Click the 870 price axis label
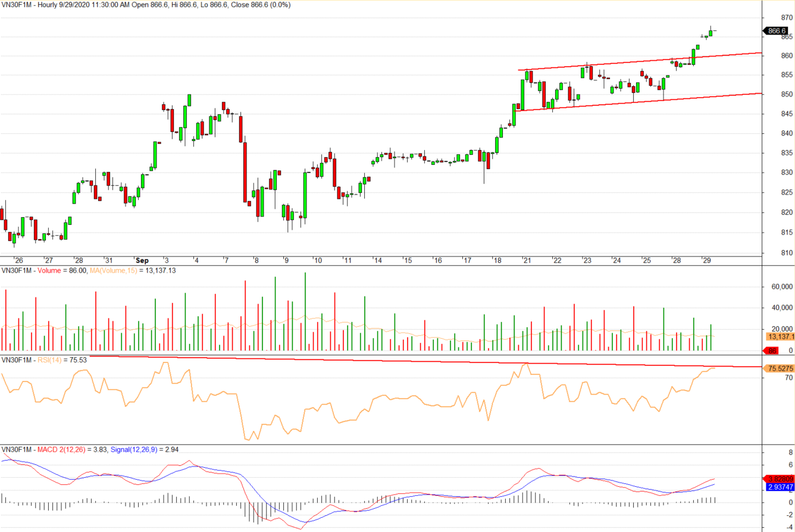This screenshot has height=532, width=795. (786, 18)
